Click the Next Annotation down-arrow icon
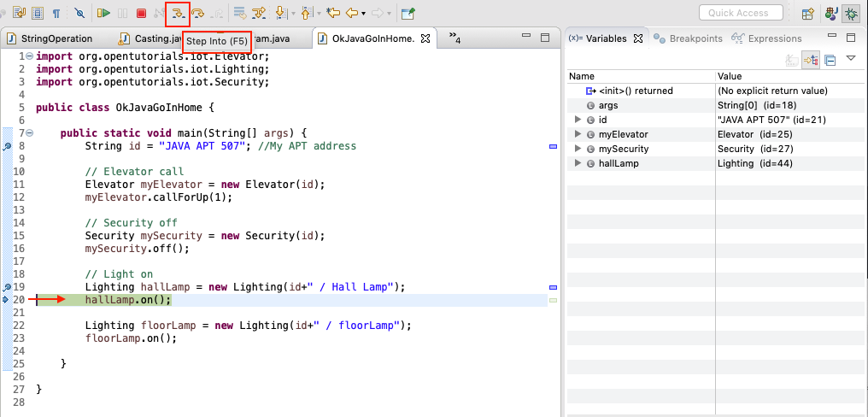868x417 pixels. pos(281,14)
